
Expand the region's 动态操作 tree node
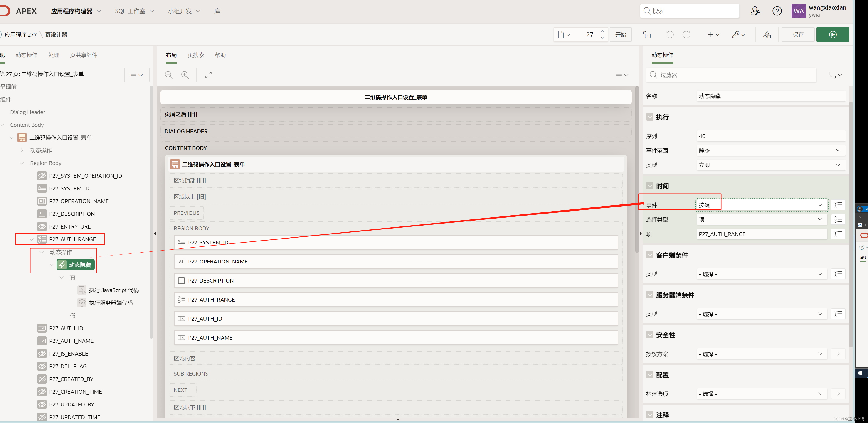pyautogui.click(x=22, y=150)
